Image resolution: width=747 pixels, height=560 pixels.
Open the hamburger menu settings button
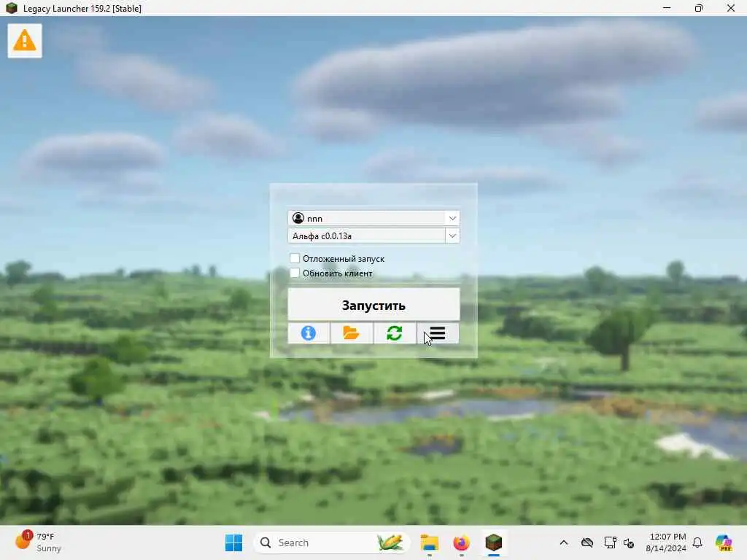point(438,332)
